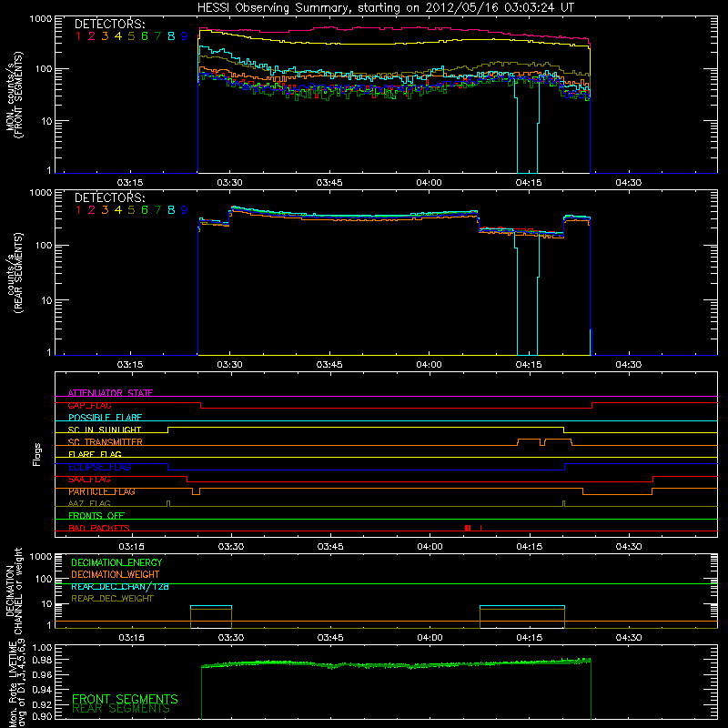Viewport: 728px width, 728px height.
Task: Select orange detector 3 in front segments legend
Action: click(x=105, y=36)
